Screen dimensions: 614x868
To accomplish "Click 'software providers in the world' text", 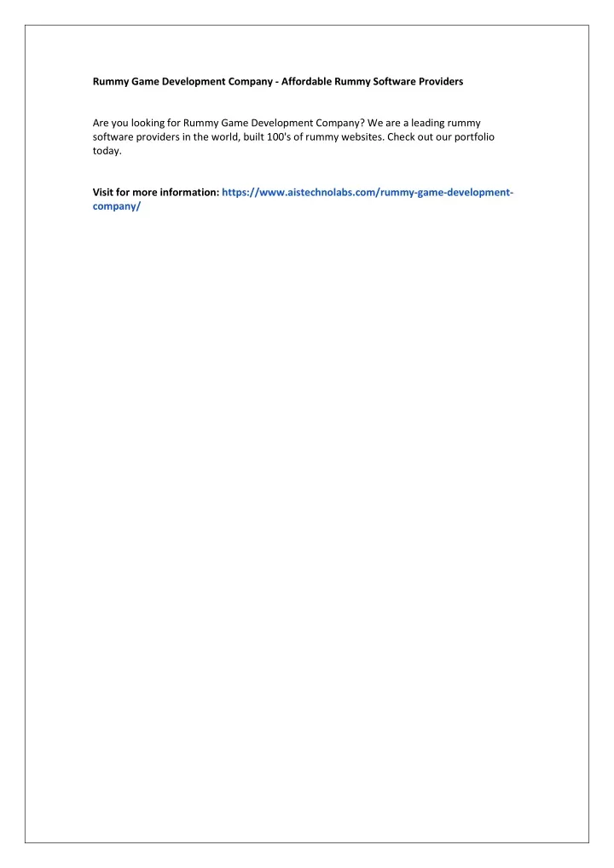I will (165, 137).
